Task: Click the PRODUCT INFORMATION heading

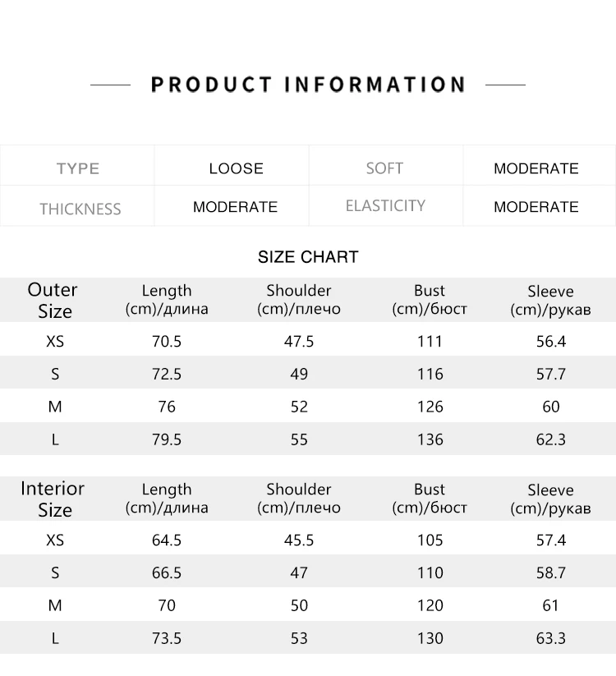Action: pyautogui.click(x=308, y=85)
